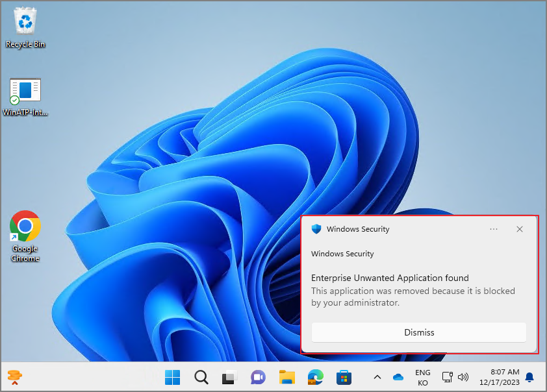This screenshot has height=392, width=547.
Task: Show hidden system tray icons
Action: [377, 377]
